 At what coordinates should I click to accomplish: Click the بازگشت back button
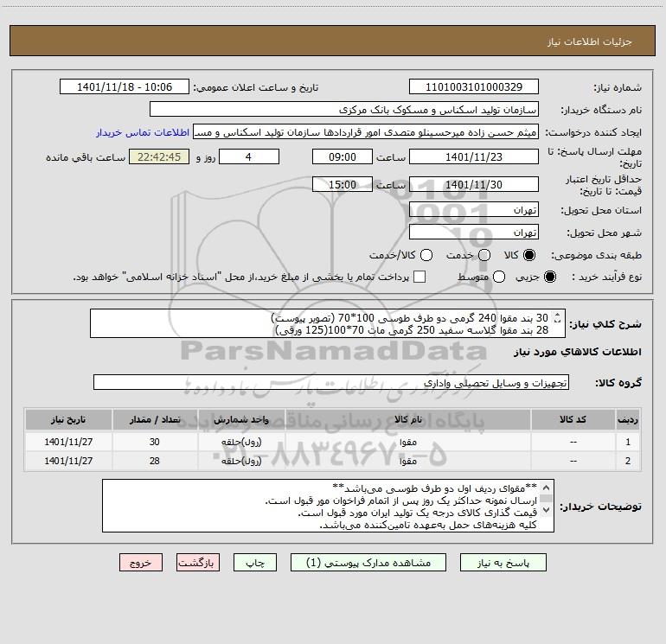[x=198, y=563]
